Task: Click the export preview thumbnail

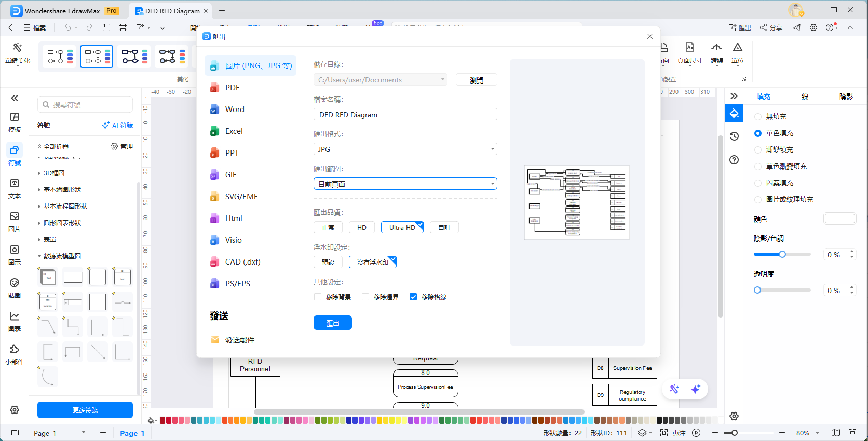Action: point(577,202)
